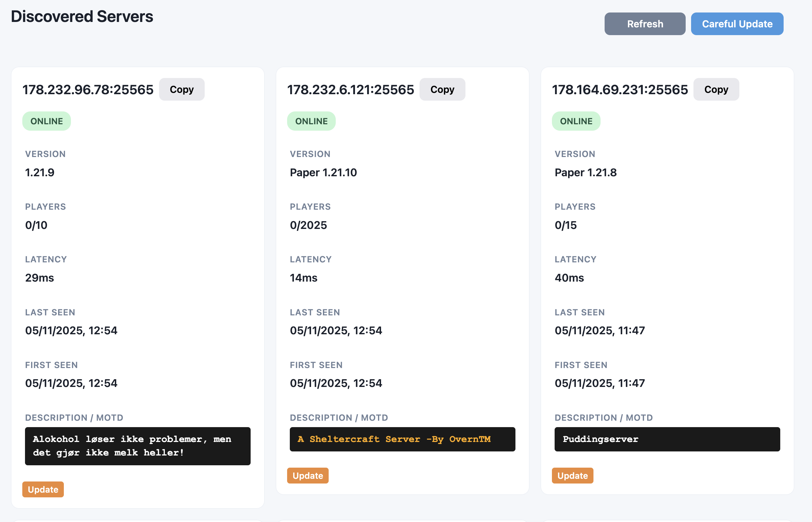Click ONLINE badge on Puddingserver card
Viewport: 812px width, 522px height.
pos(576,121)
